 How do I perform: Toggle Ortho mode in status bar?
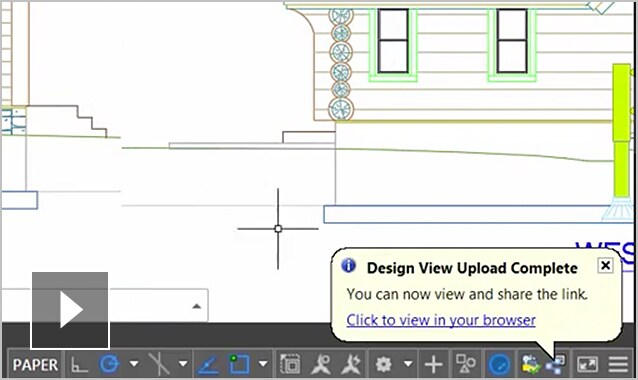(x=79, y=364)
